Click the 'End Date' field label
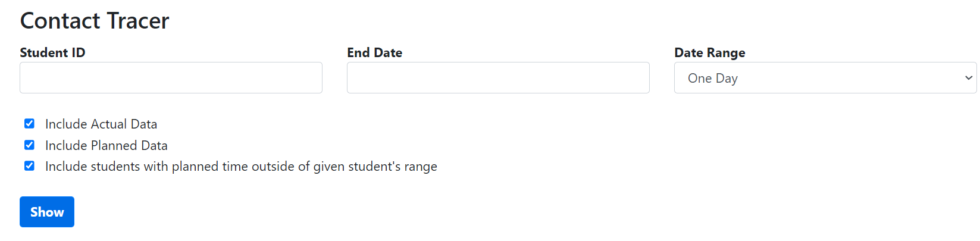 (x=375, y=53)
